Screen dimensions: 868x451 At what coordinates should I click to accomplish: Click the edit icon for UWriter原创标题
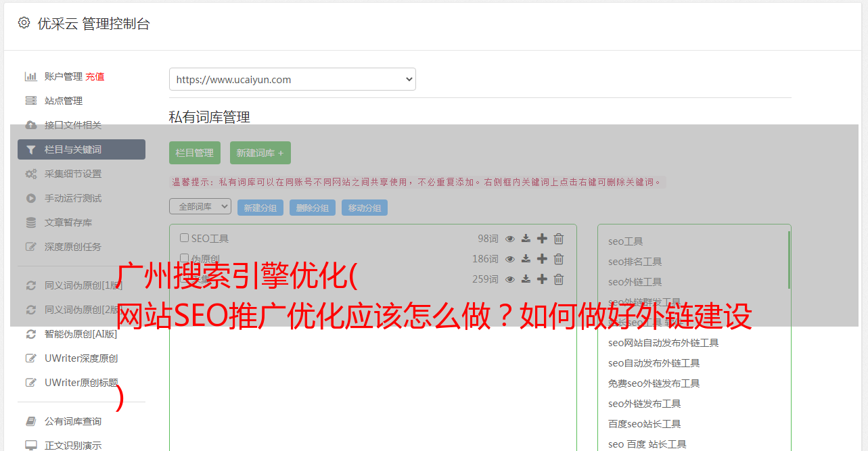(x=31, y=383)
